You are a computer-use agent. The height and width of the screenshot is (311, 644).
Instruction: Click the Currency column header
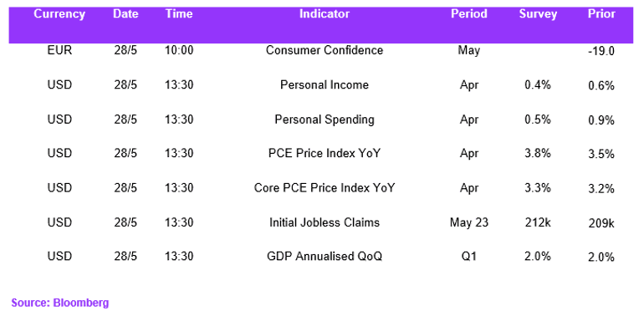59,14
